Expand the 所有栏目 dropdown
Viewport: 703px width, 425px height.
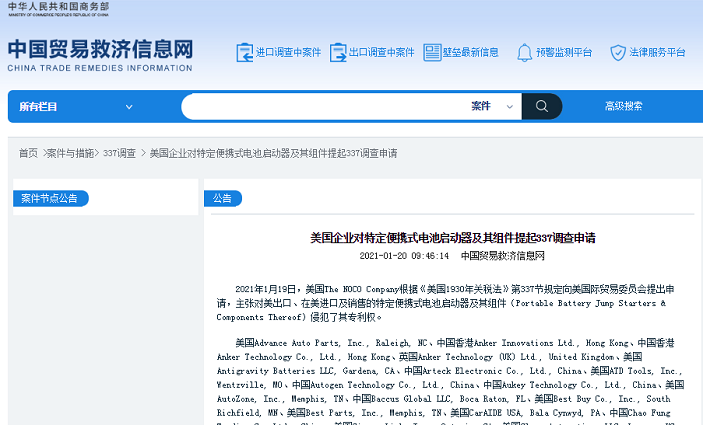[x=76, y=107]
